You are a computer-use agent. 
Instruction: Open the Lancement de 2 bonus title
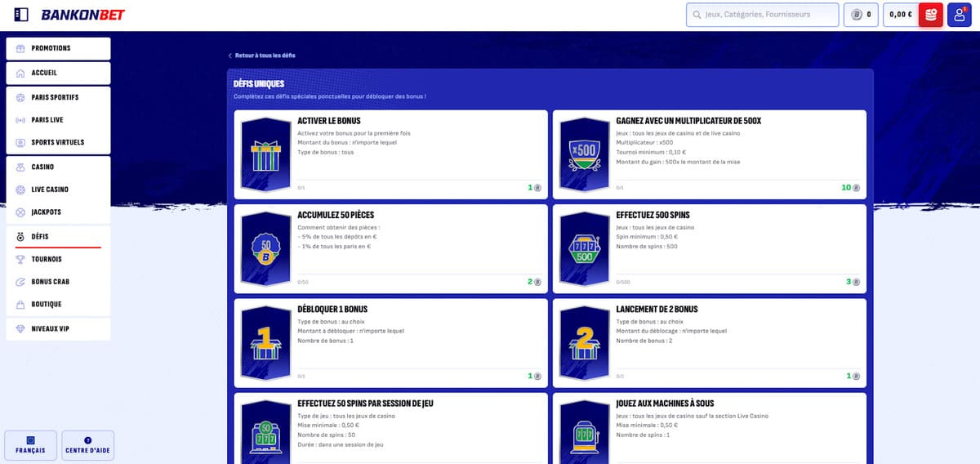[657, 310]
